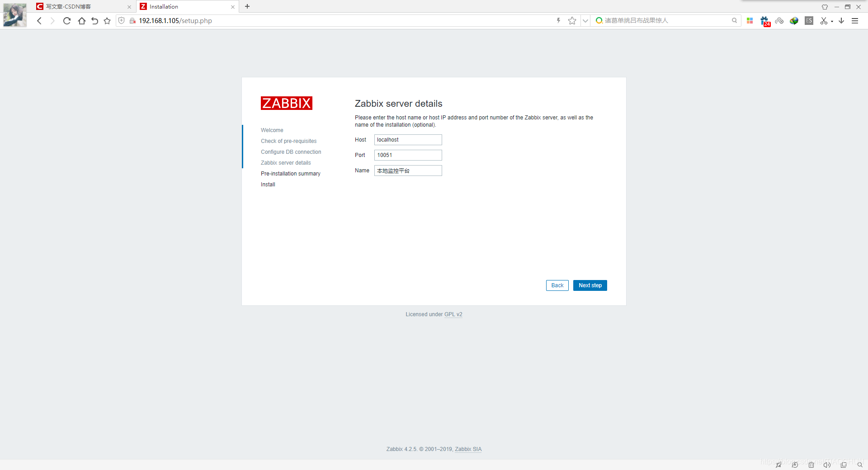Toggle the speaker sound icon in status bar
Screen dimensions: 868x470
pyautogui.click(x=827, y=465)
